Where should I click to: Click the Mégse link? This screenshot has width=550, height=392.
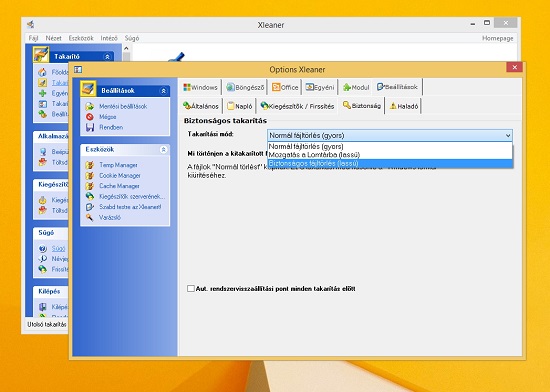pos(107,117)
